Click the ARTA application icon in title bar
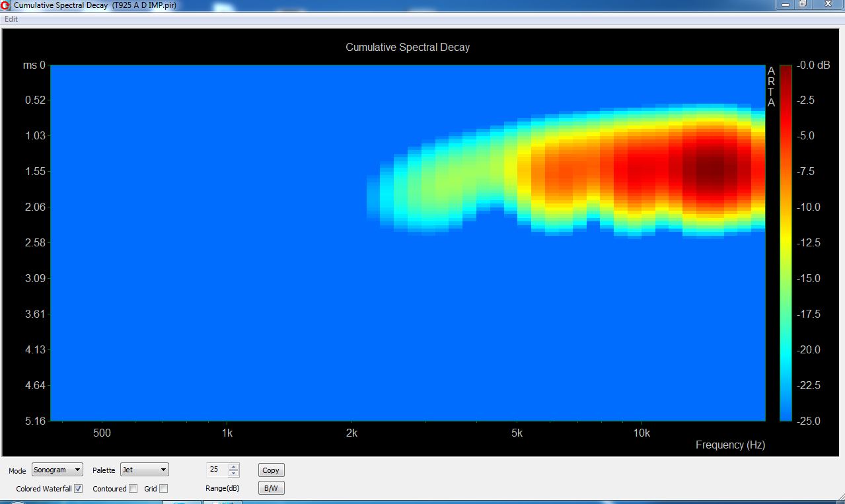This screenshot has height=504, width=845. pyautogui.click(x=7, y=5)
